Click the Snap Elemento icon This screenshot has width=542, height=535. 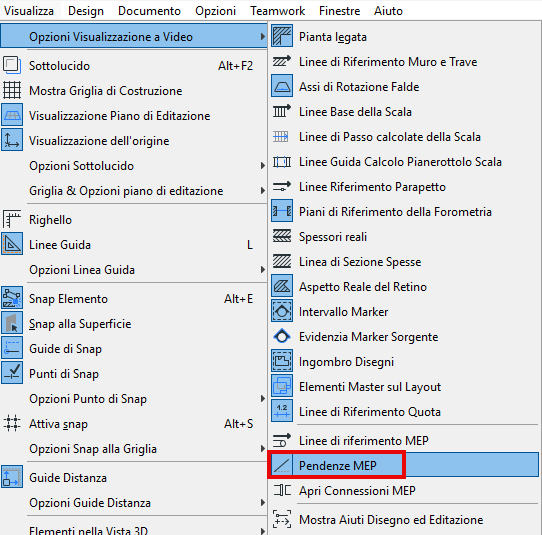point(12,298)
